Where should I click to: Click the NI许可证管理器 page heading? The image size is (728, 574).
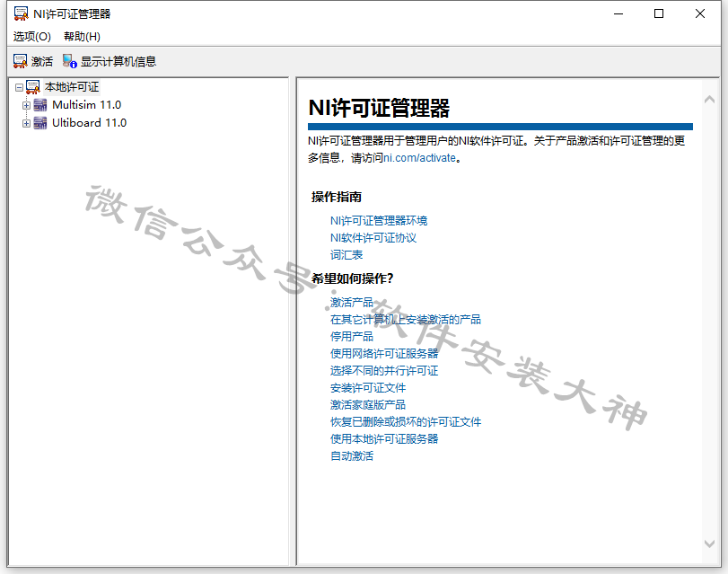[x=379, y=109]
